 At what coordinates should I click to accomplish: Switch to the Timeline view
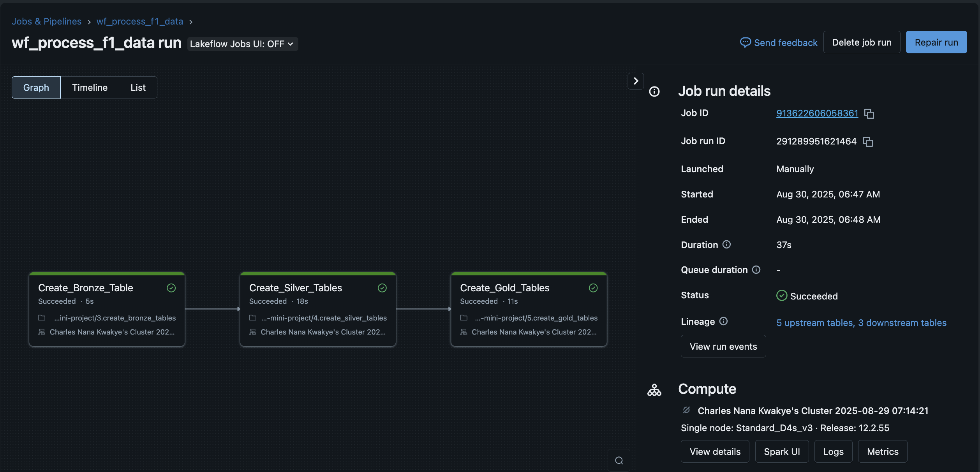pos(90,88)
